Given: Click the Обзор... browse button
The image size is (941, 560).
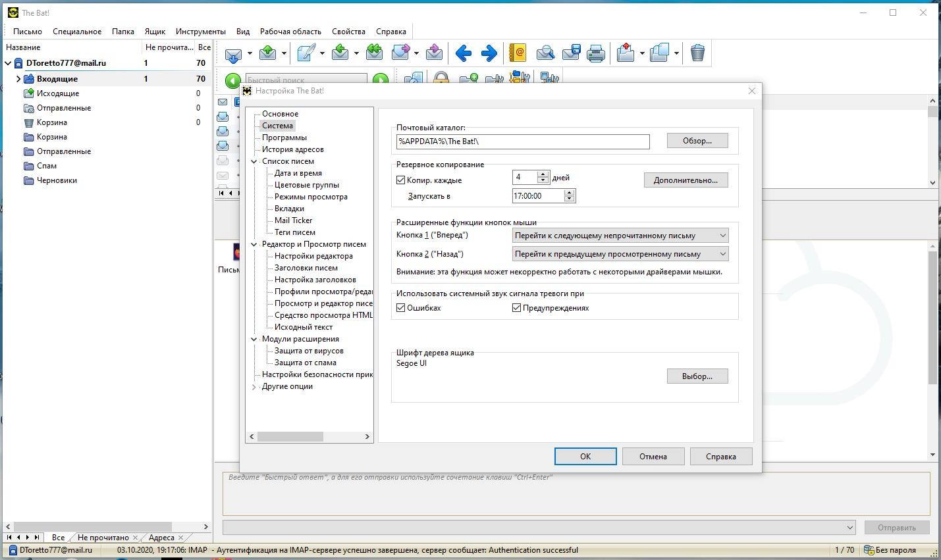Looking at the screenshot, I should 697,140.
